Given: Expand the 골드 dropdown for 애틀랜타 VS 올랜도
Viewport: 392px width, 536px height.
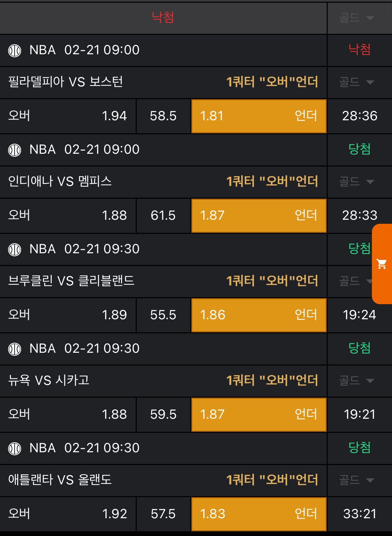Looking at the screenshot, I should click(x=356, y=480).
